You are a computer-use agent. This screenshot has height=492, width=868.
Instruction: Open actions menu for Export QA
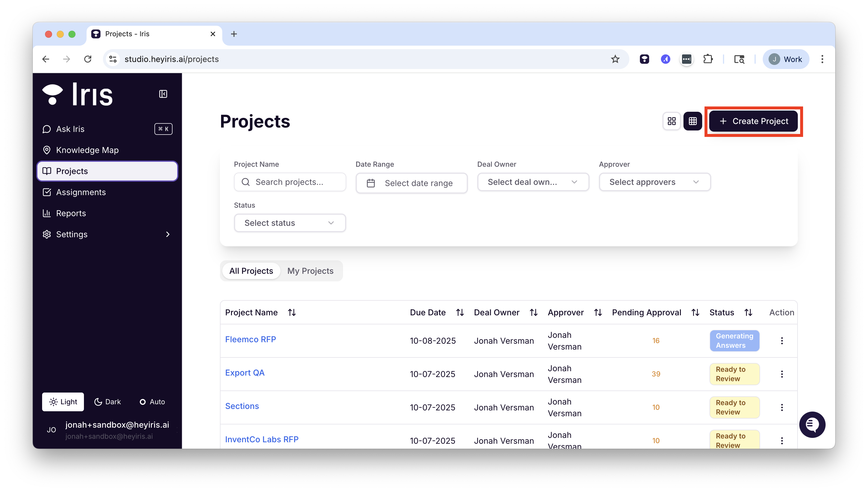[x=781, y=374]
